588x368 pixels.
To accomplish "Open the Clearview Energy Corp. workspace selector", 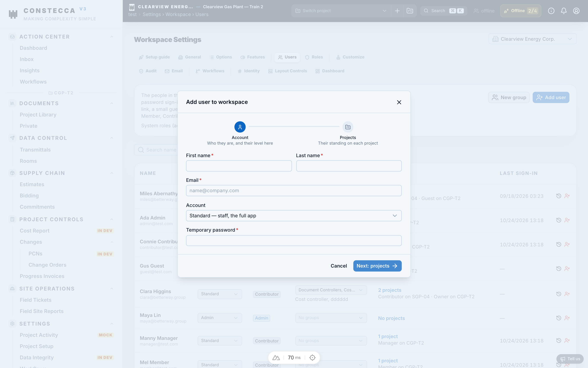I will [532, 39].
